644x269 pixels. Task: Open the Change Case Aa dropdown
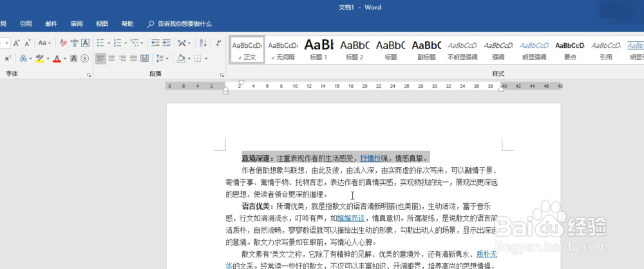point(45,43)
